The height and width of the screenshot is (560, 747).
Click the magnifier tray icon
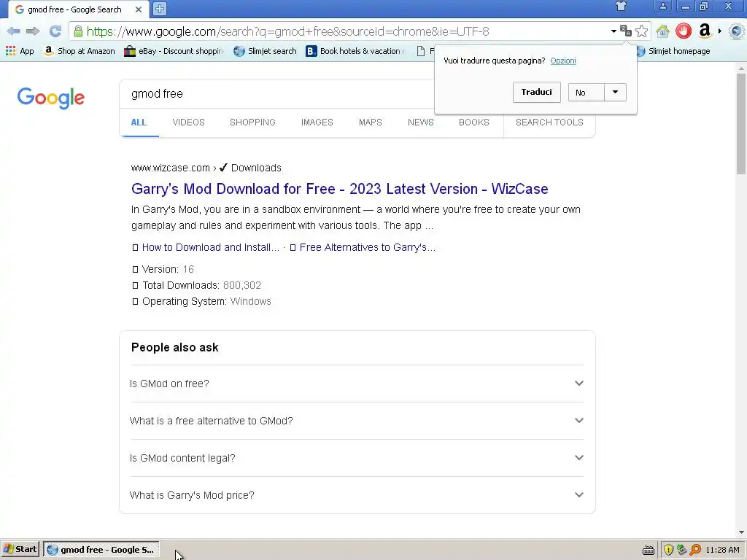tap(695, 550)
